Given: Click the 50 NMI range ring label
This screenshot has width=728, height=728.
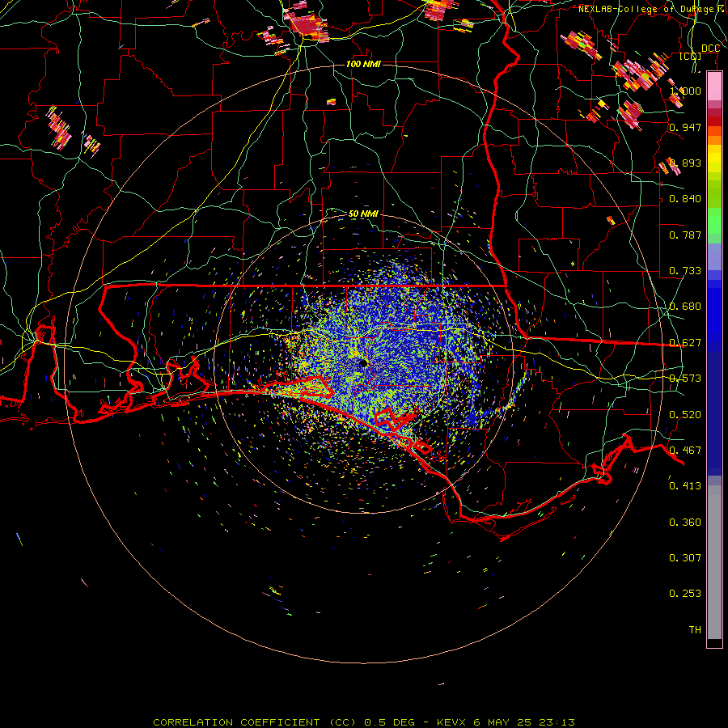Looking at the screenshot, I should [x=363, y=214].
